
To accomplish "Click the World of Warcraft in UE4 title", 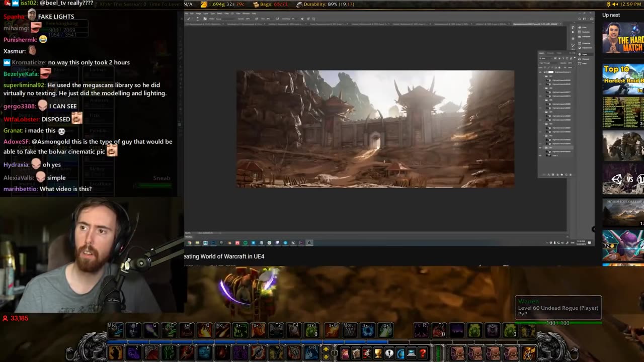I will [224, 256].
